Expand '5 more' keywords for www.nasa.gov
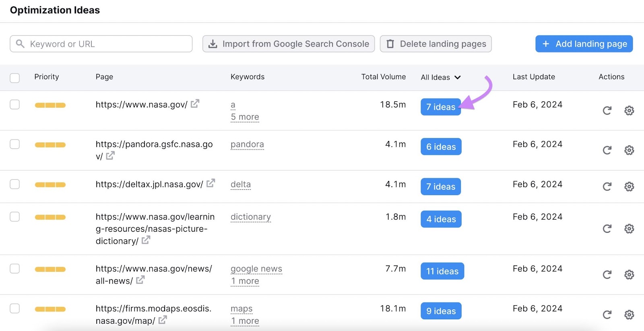Viewport: 644px width, 331px height. pos(245,117)
